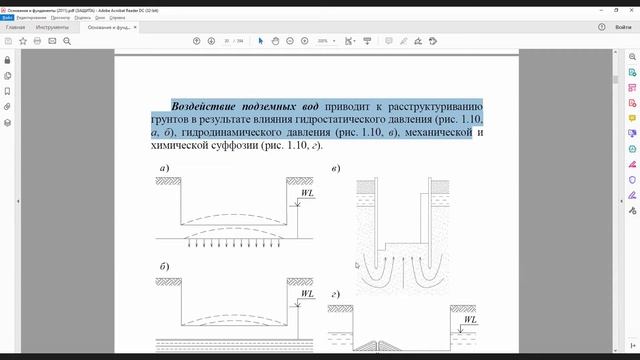Go to previous page arrow up
The image size is (640, 360).
[x=196, y=41]
